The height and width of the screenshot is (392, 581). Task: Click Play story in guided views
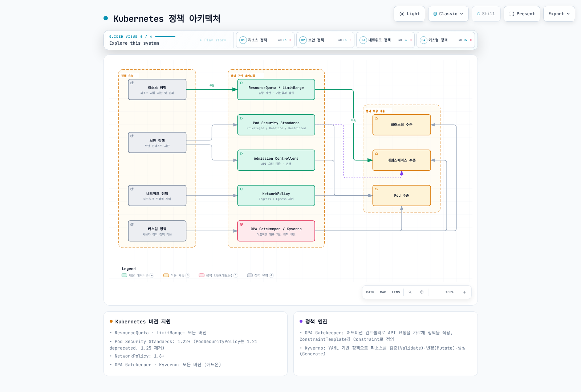[213, 40]
